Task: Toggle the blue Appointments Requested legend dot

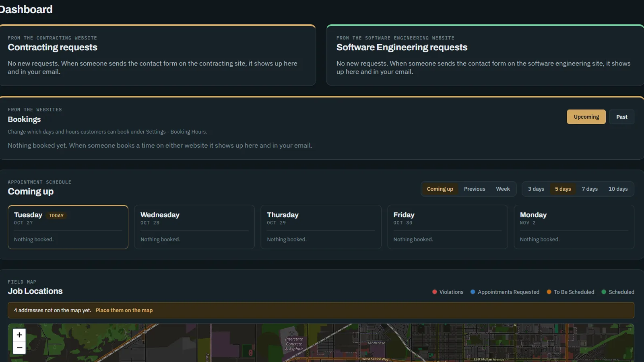Action: point(473,292)
